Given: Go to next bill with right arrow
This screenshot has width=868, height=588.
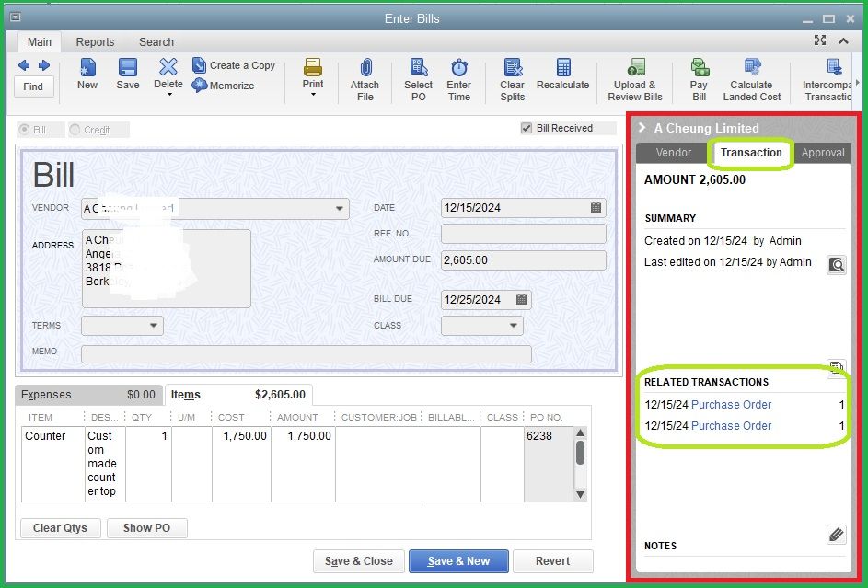Looking at the screenshot, I should coord(44,65).
